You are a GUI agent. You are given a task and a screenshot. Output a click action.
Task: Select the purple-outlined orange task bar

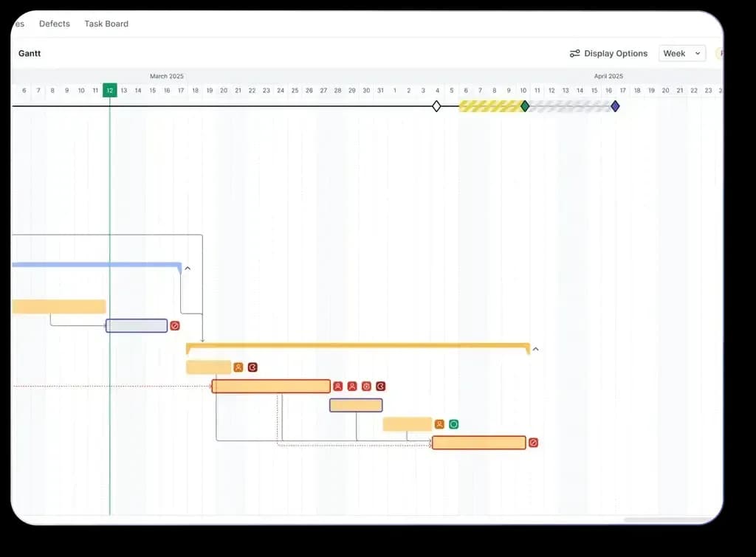point(356,405)
